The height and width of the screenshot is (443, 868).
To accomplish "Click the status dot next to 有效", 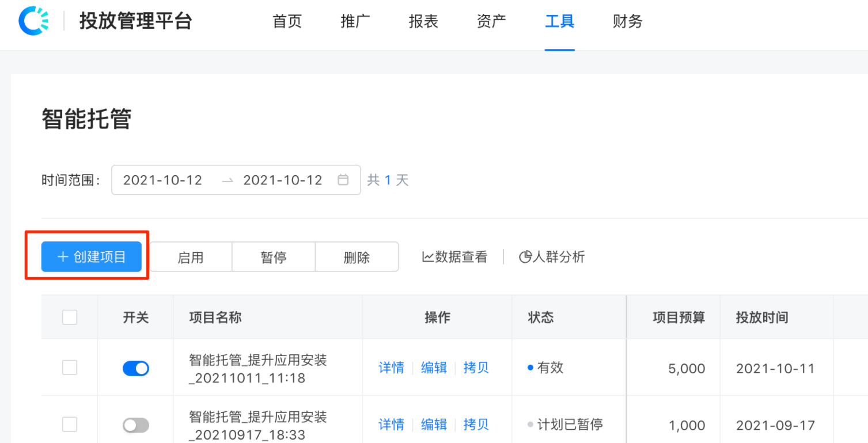I will click(530, 367).
